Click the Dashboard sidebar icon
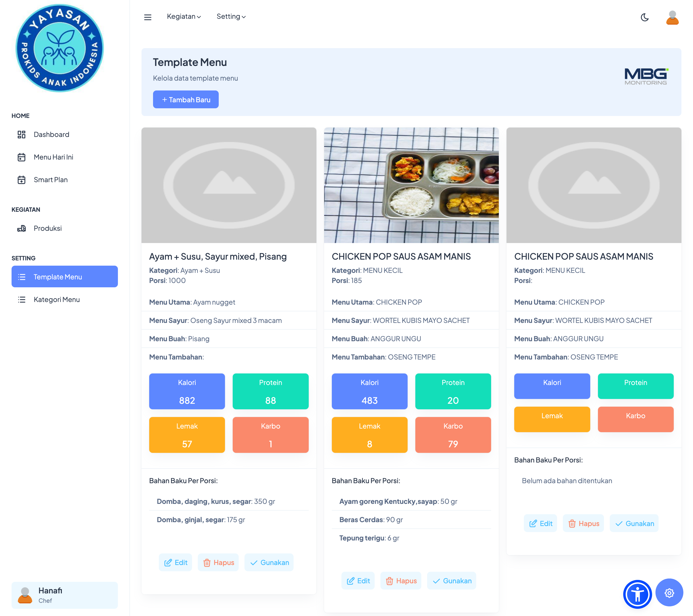693x616 pixels. [21, 135]
